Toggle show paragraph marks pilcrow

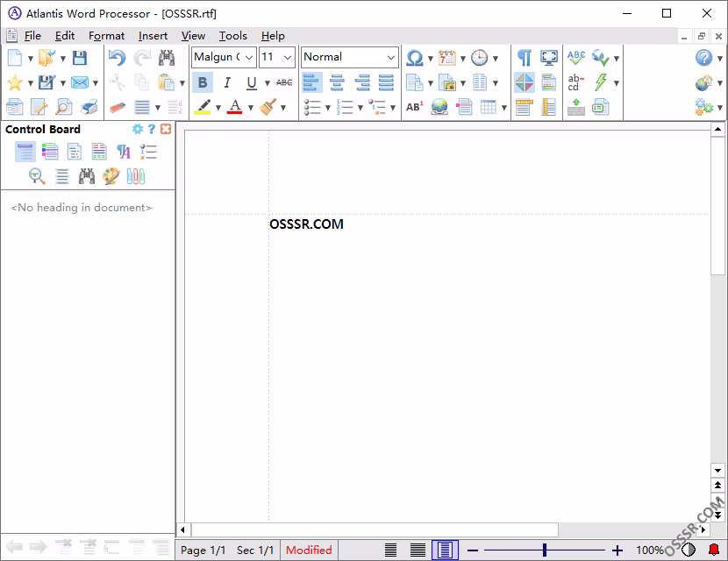(525, 58)
